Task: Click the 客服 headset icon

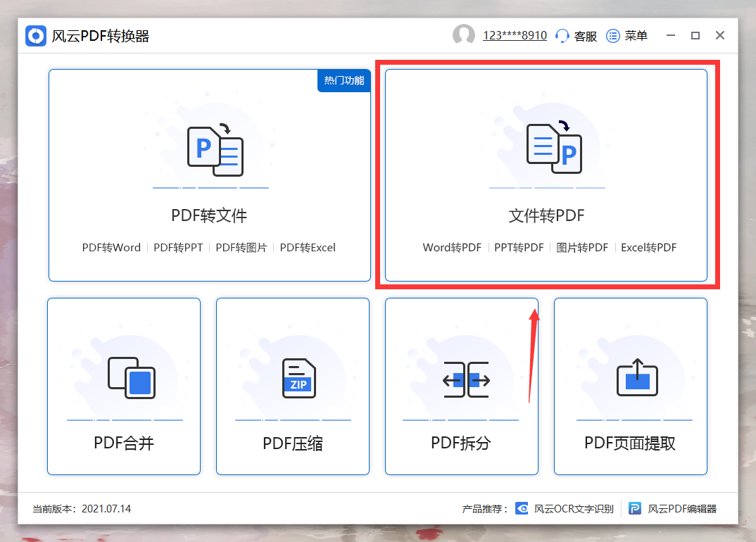Action: pos(562,36)
